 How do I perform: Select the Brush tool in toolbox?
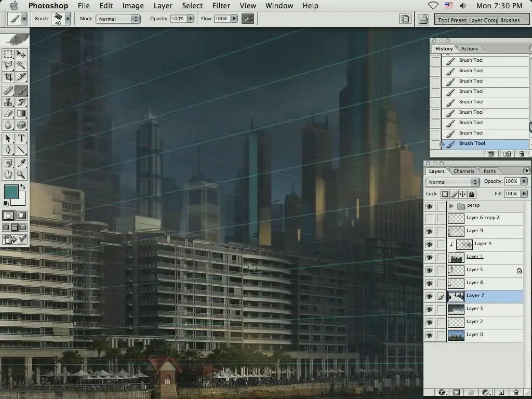[21, 90]
